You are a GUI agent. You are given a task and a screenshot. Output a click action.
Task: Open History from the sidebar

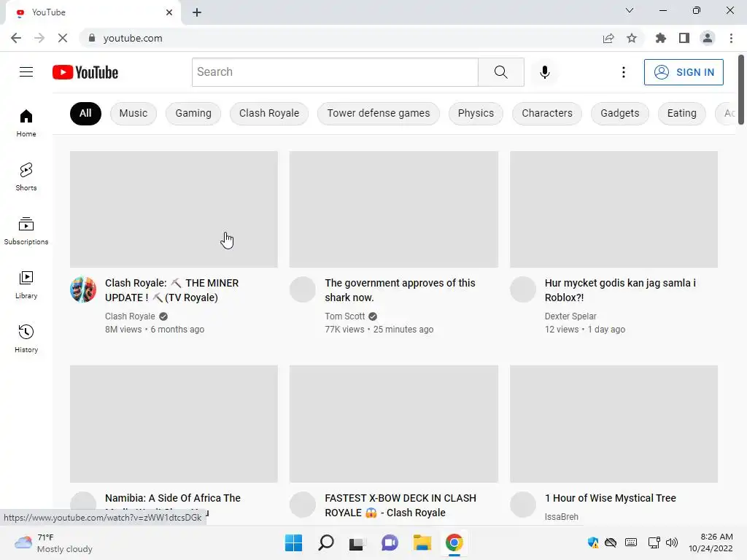(26, 338)
